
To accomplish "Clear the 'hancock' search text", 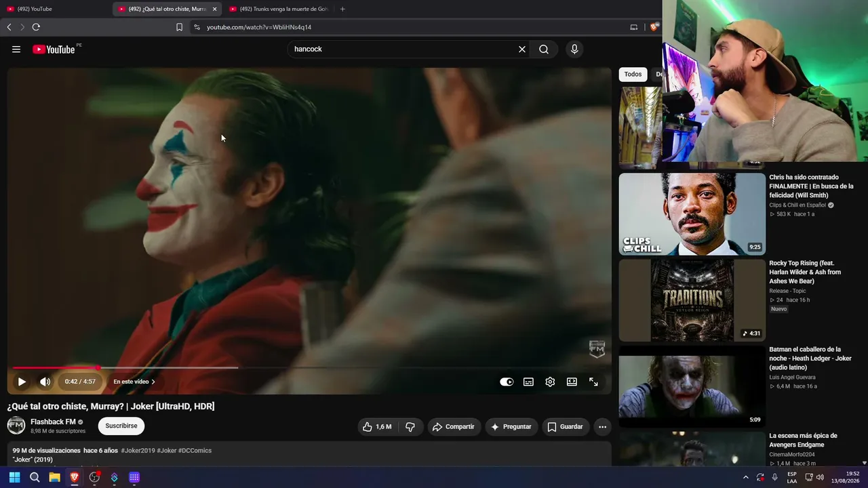I will (522, 49).
